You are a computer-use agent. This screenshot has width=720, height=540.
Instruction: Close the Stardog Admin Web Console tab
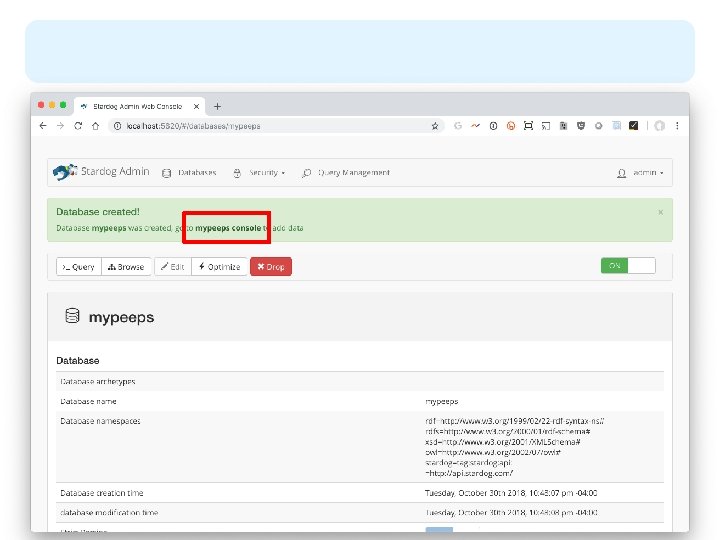point(196,107)
